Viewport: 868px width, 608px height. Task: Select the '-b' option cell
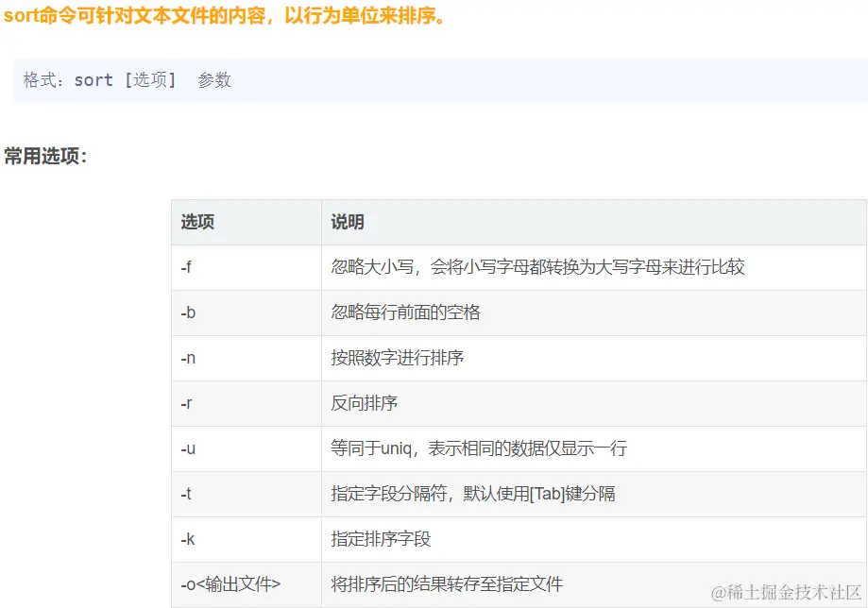tap(247, 313)
